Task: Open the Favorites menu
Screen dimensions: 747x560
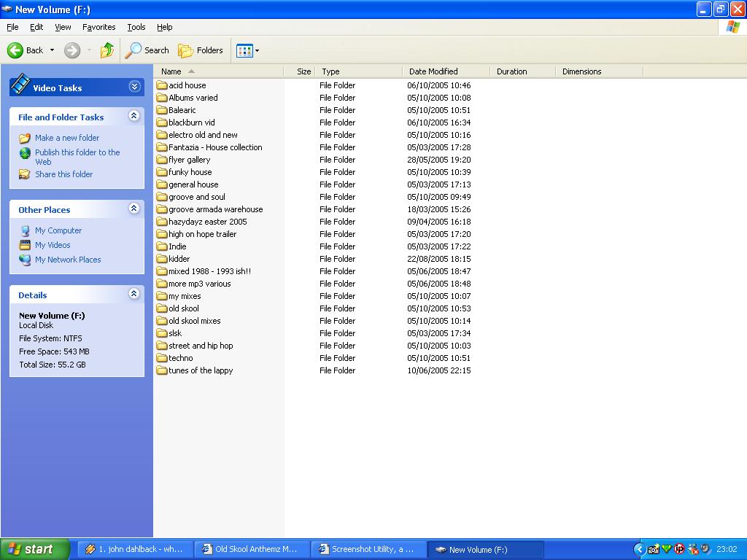Action: click(98, 27)
